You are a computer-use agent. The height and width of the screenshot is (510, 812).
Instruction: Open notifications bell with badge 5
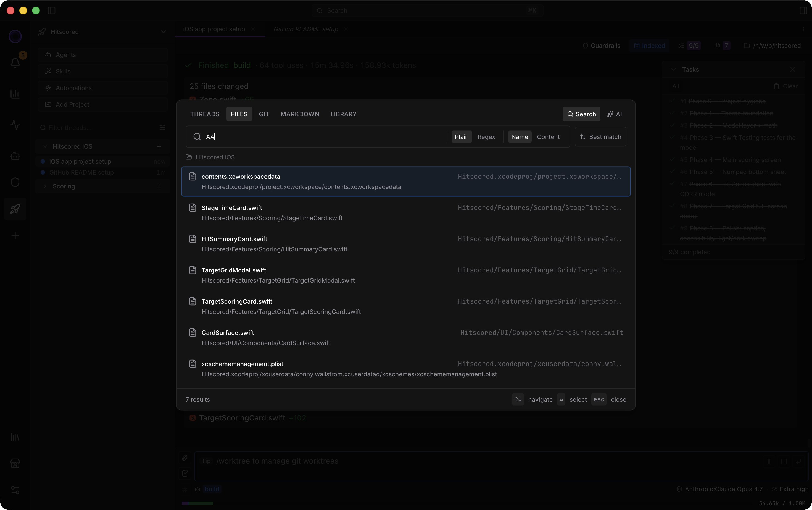coord(15,62)
